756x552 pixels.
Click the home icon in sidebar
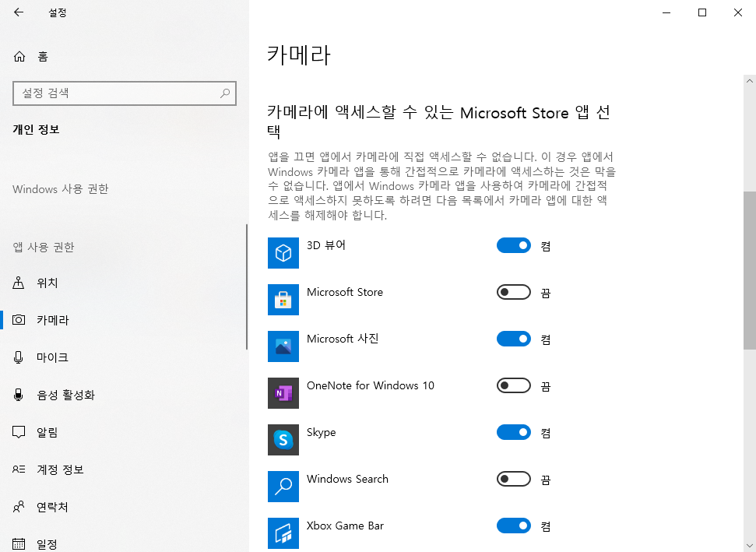[x=19, y=57]
